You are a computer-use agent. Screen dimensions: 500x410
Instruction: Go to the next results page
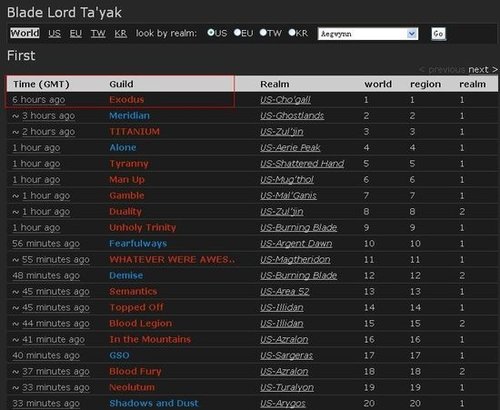(x=483, y=69)
